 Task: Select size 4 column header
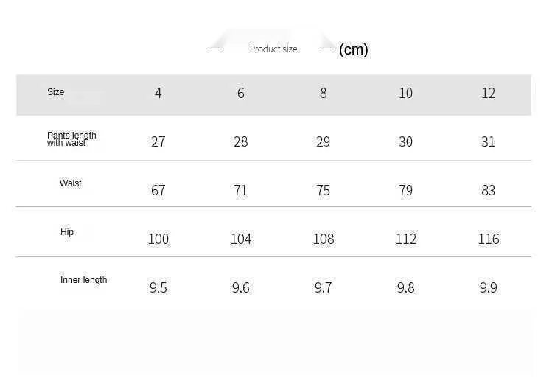158,94
